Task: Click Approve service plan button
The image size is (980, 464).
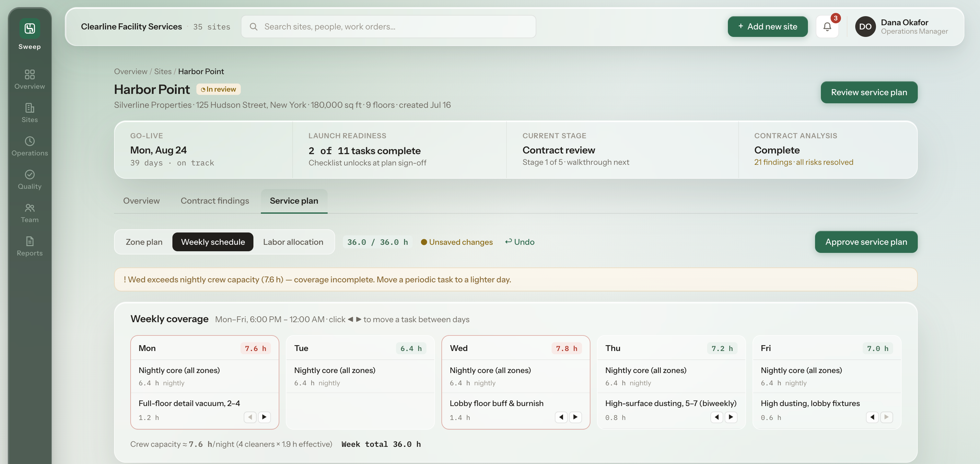Action: [x=866, y=242]
